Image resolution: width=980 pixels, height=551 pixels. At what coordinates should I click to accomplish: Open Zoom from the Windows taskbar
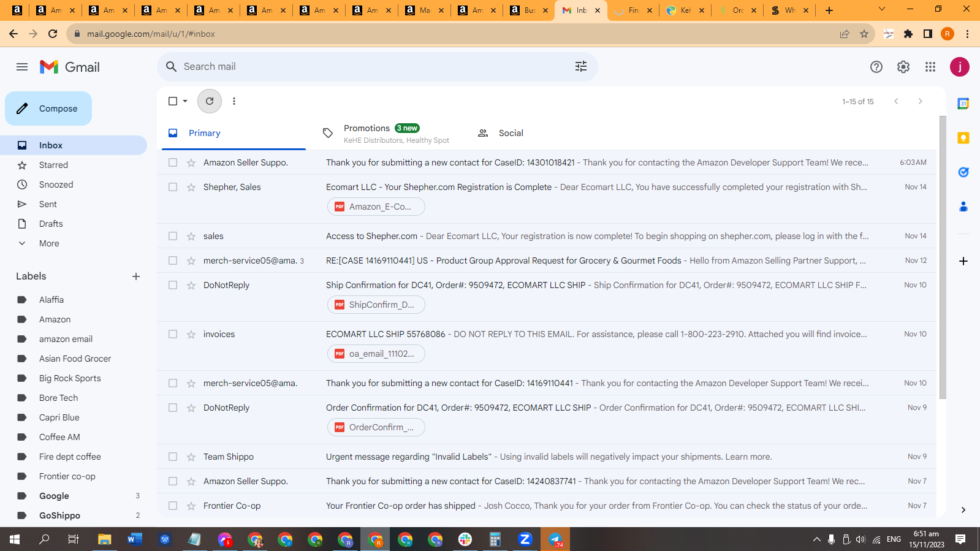(525, 539)
